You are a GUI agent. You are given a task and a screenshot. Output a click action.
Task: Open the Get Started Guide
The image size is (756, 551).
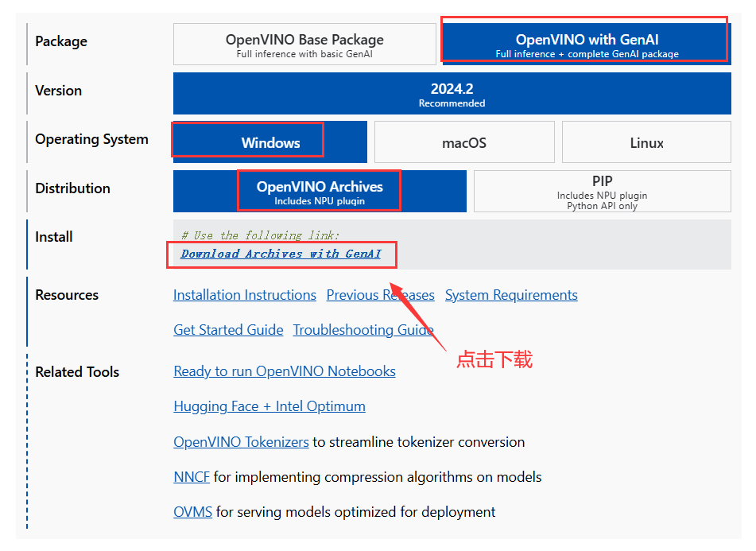pos(228,330)
